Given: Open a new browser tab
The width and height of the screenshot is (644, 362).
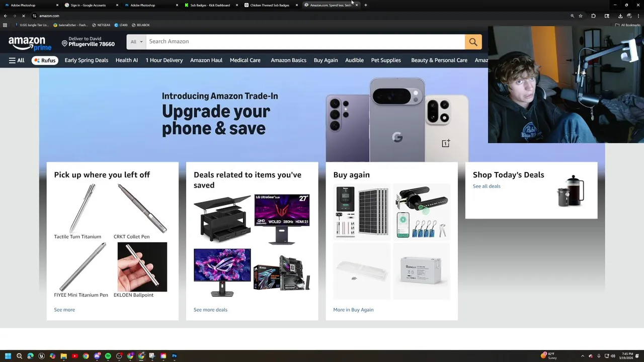Looking at the screenshot, I should 366,5.
